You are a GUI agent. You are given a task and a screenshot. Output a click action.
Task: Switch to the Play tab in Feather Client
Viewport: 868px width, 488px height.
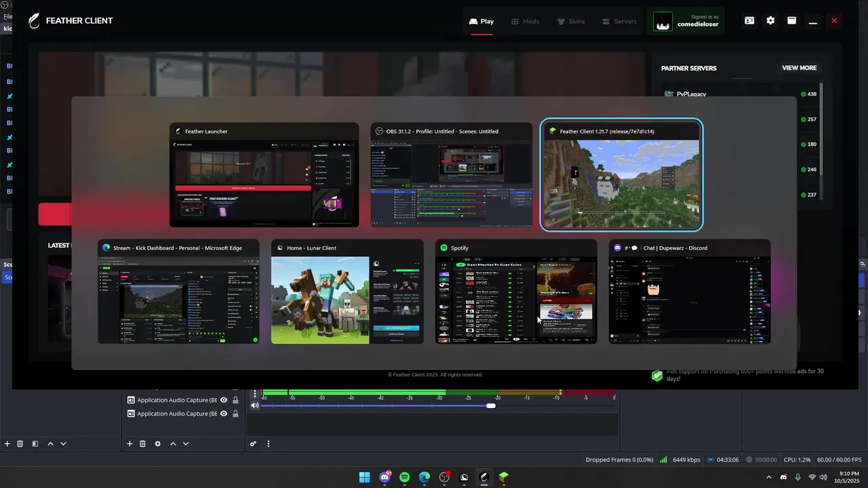tap(481, 21)
